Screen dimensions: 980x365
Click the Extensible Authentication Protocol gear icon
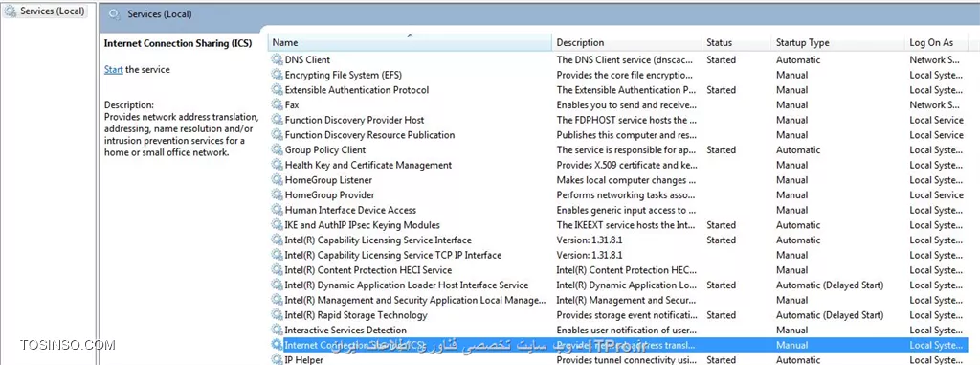pyautogui.click(x=277, y=90)
